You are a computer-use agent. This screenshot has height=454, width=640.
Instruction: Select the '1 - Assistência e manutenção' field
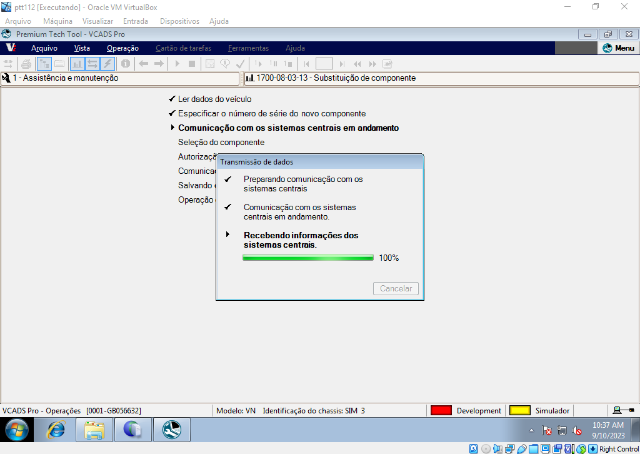coord(120,78)
